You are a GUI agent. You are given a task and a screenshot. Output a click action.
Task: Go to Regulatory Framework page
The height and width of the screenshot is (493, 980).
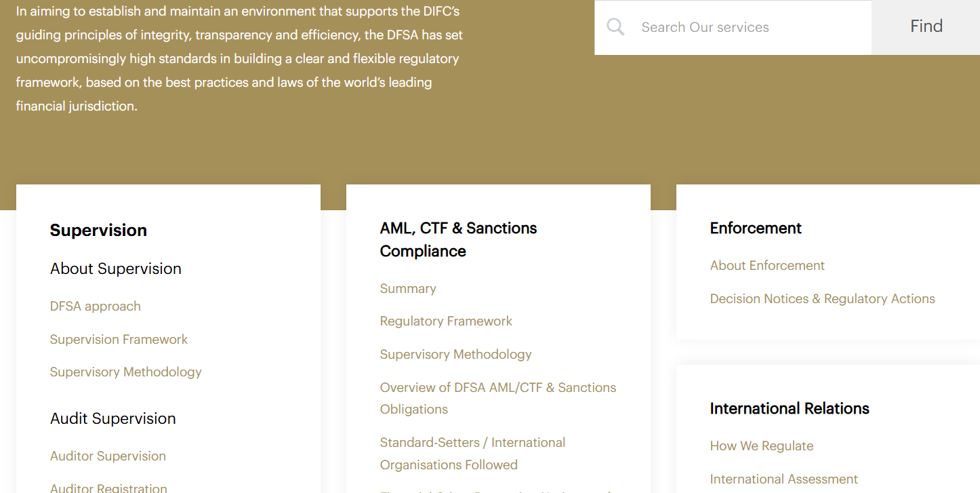(446, 321)
